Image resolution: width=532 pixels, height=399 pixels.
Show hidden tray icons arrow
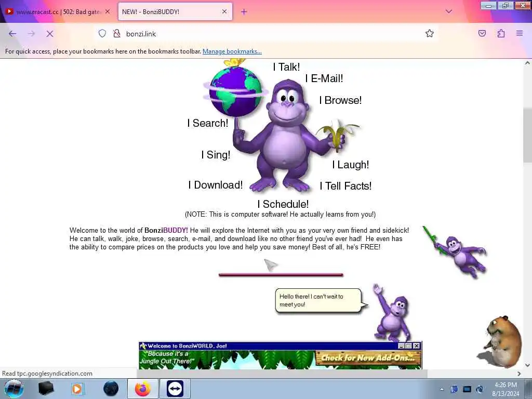pos(442,389)
